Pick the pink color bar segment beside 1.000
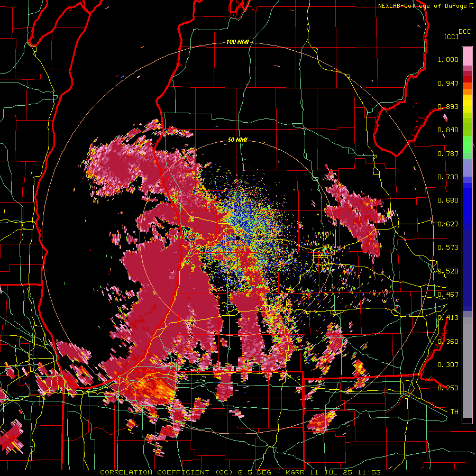Image resolution: width=476 pixels, height=476 pixels. tap(467, 57)
